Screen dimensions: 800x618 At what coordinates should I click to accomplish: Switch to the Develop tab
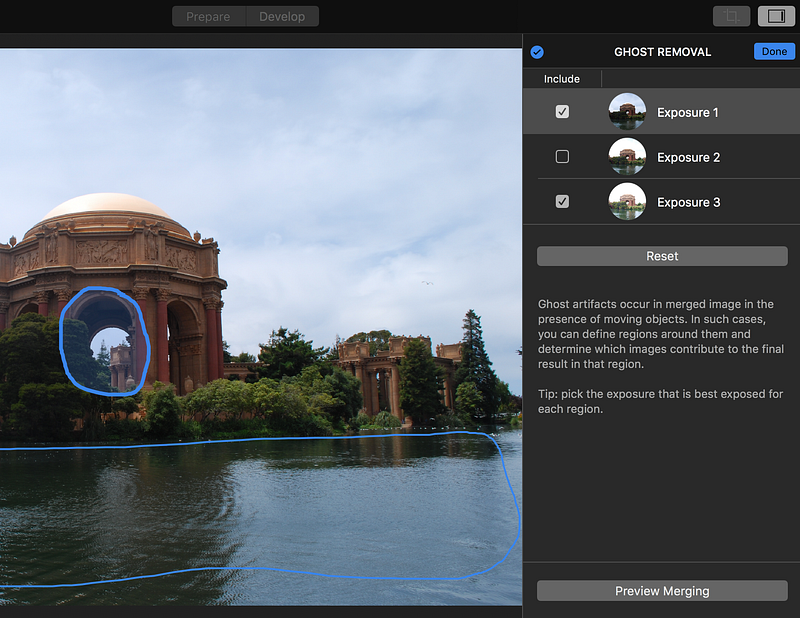(x=282, y=16)
